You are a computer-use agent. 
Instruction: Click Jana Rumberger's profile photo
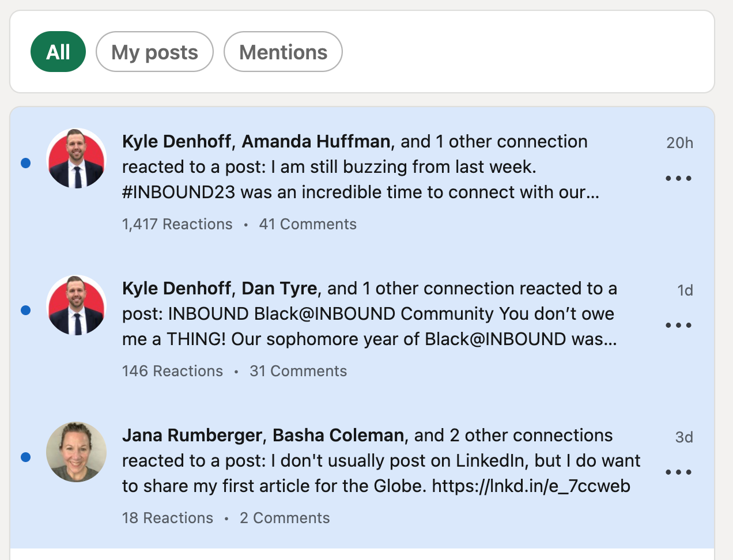pos(76,452)
